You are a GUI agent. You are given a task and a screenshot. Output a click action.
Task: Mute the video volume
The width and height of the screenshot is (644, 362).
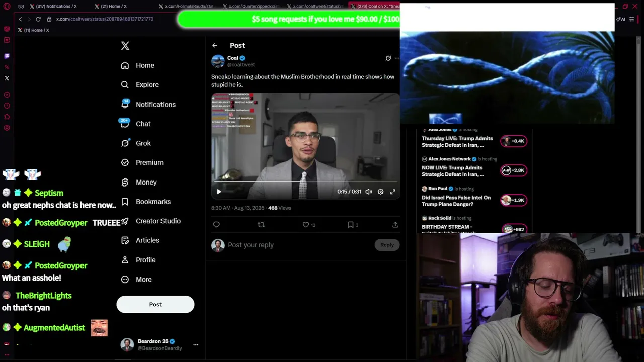click(369, 192)
